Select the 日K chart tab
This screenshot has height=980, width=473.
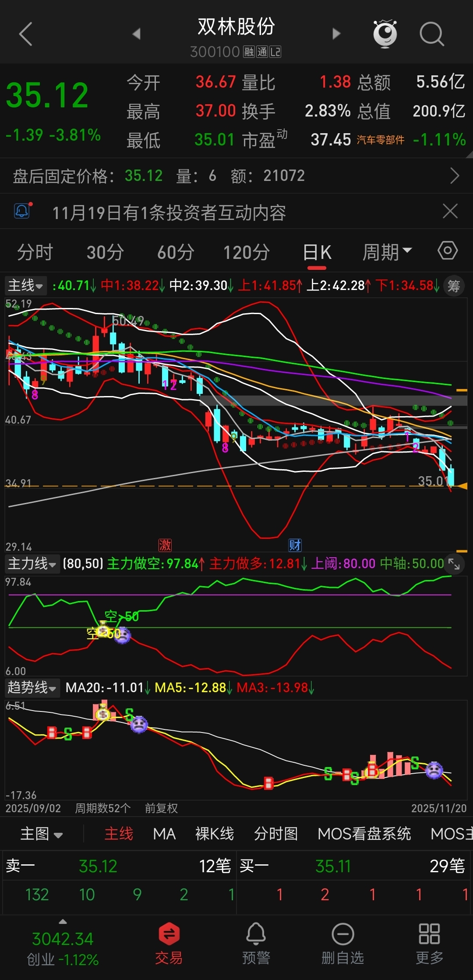click(317, 253)
